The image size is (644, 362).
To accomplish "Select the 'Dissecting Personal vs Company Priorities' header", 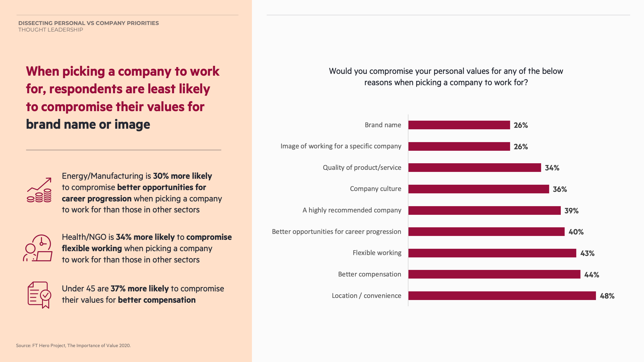I will pyautogui.click(x=89, y=23).
